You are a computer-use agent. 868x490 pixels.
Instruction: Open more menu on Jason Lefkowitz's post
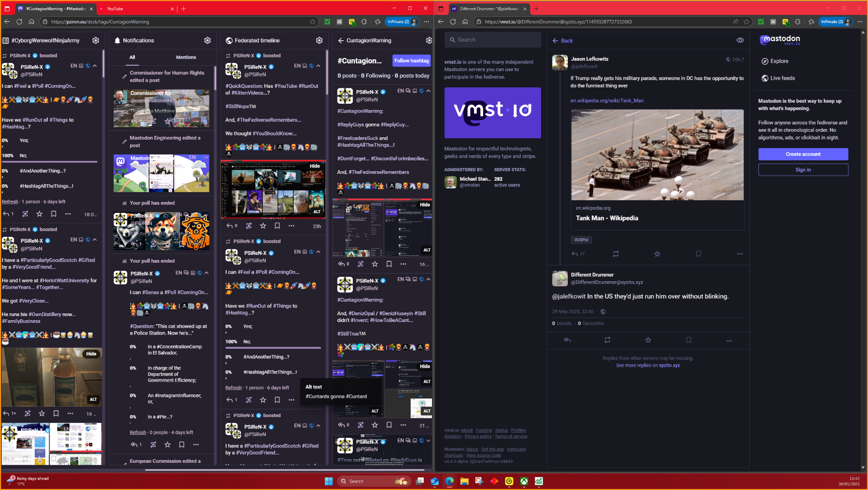(x=740, y=254)
